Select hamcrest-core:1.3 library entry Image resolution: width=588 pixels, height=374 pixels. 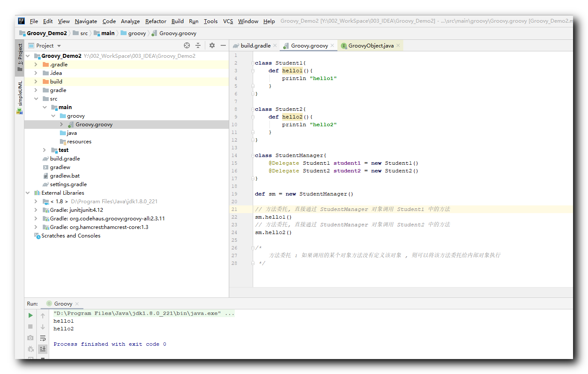pyautogui.click(x=96, y=227)
